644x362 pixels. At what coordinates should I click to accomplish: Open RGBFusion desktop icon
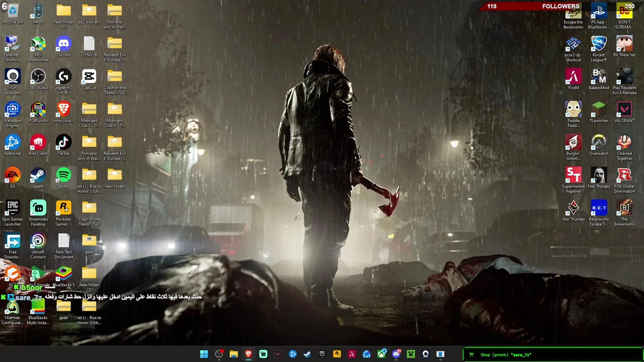[38, 112]
